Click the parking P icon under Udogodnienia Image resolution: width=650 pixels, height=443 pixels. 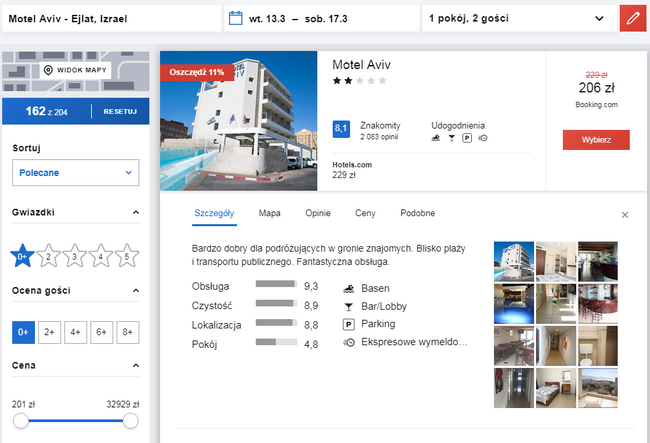coord(467,138)
